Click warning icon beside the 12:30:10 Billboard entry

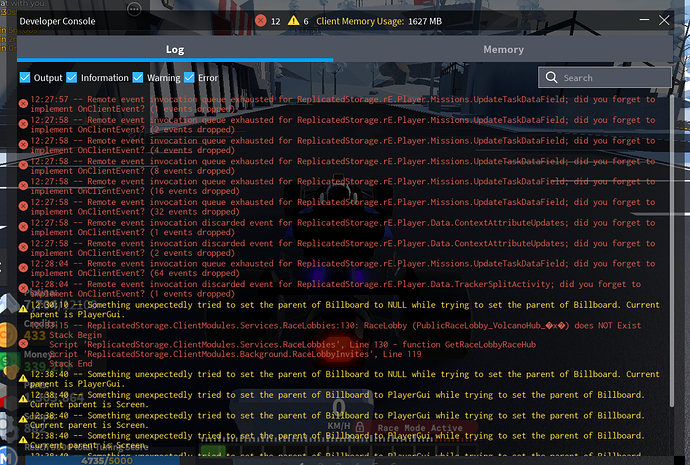coord(24,305)
